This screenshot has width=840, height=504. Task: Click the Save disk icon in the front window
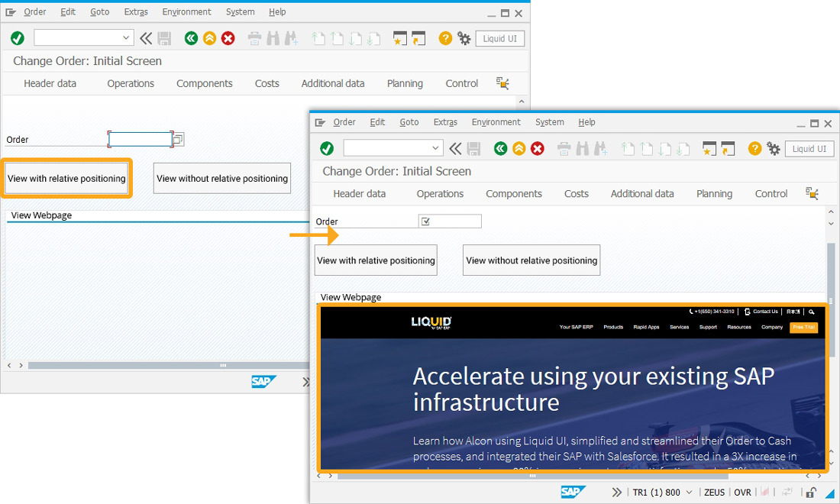pyautogui.click(x=473, y=148)
